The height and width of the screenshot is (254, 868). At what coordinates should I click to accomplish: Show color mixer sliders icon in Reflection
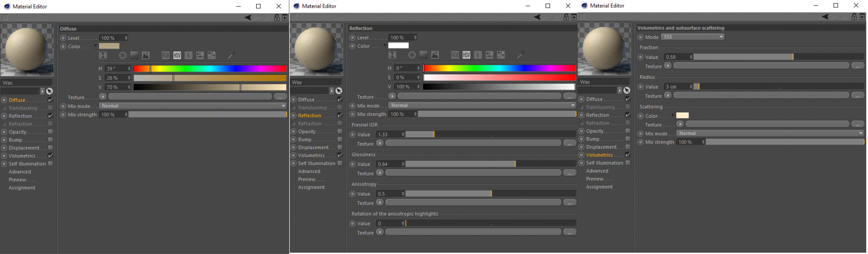pyautogui.click(x=489, y=55)
